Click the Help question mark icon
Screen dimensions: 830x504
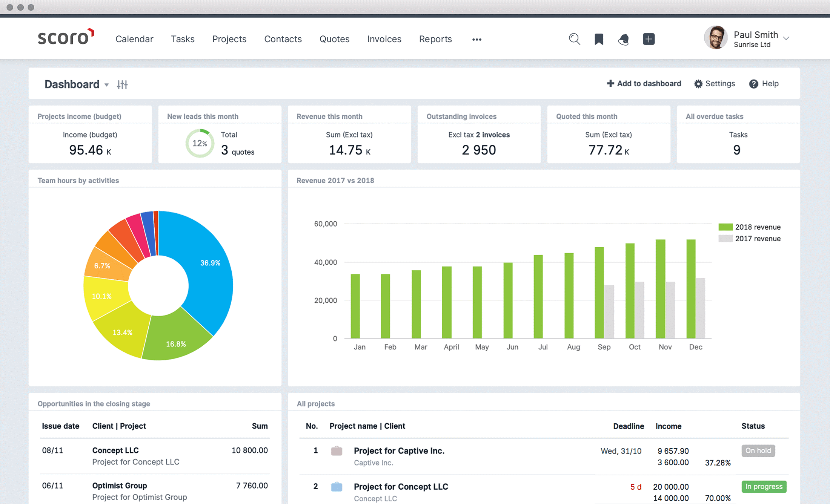pyautogui.click(x=753, y=84)
